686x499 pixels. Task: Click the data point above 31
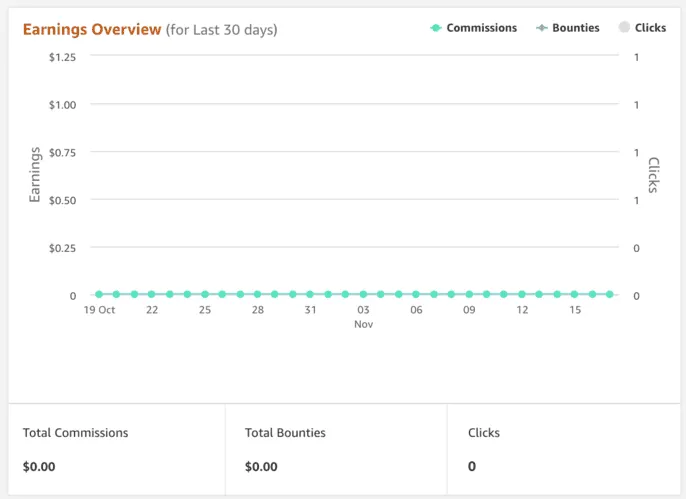(x=310, y=294)
